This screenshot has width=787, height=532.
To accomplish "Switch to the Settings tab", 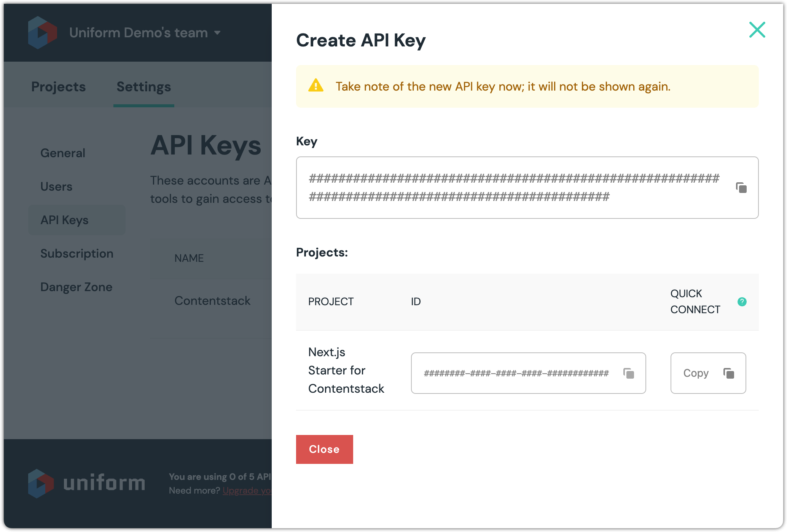I will pyautogui.click(x=143, y=87).
